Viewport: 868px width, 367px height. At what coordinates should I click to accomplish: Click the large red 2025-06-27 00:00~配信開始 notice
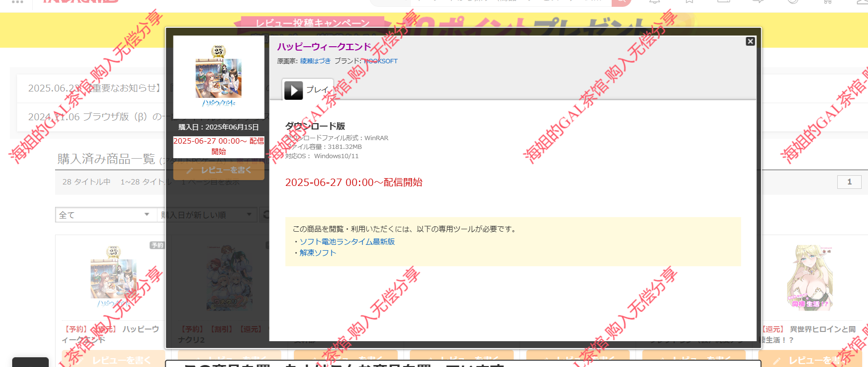tap(354, 182)
